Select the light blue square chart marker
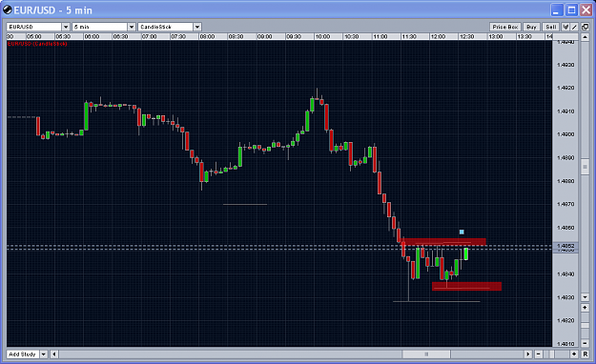 pyautogui.click(x=462, y=232)
